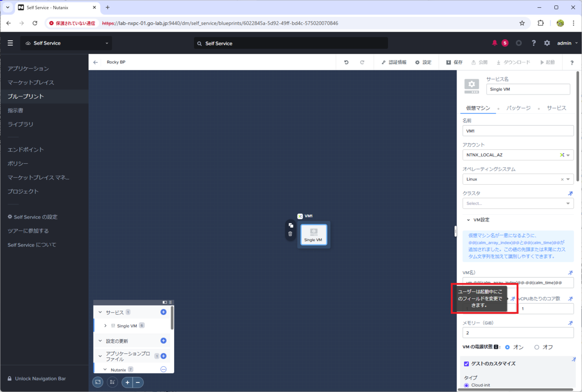The width and height of the screenshot is (582, 392).
Task: Set VM power state to オン
Action: click(507, 347)
